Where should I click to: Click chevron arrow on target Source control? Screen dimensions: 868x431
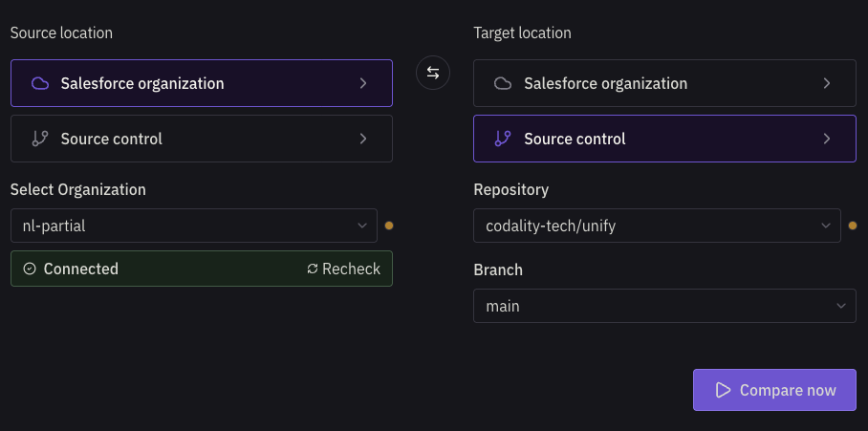coord(827,139)
